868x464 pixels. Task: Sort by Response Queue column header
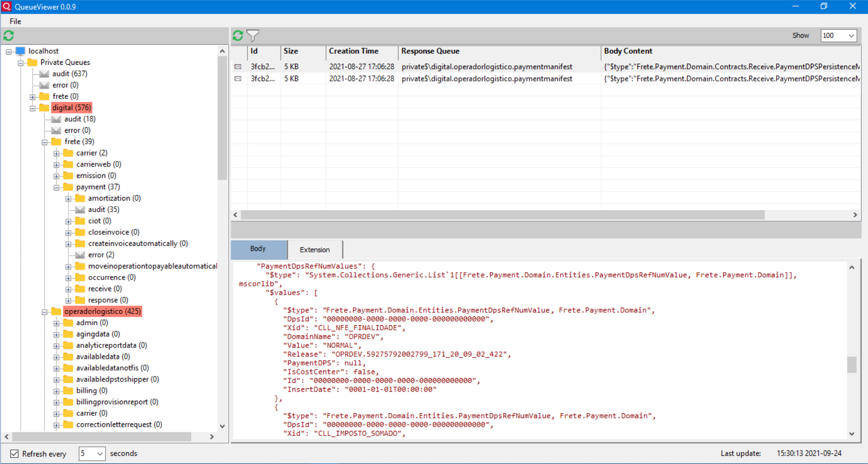[500, 51]
